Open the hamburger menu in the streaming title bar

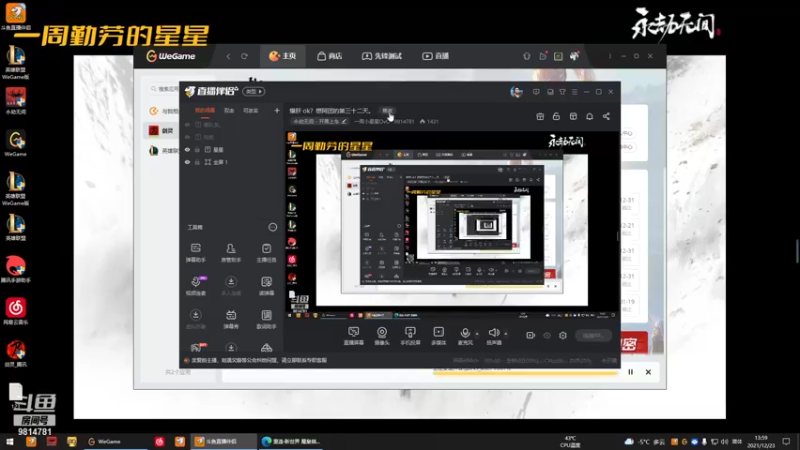point(574,92)
